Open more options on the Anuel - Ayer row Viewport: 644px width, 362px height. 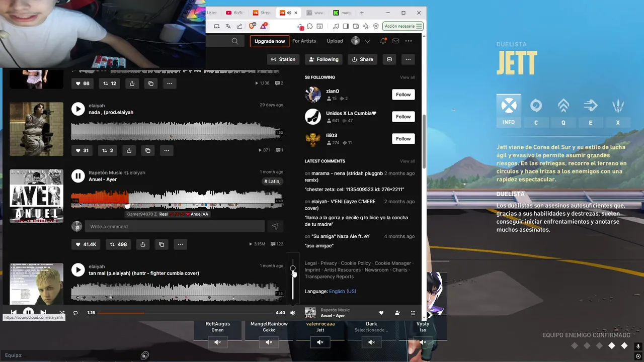tap(180, 244)
